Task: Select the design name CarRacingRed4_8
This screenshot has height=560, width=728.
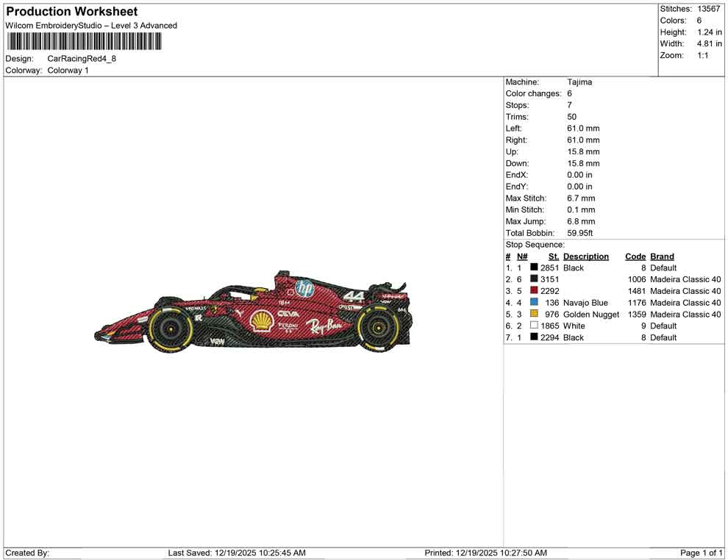Action: pos(83,59)
